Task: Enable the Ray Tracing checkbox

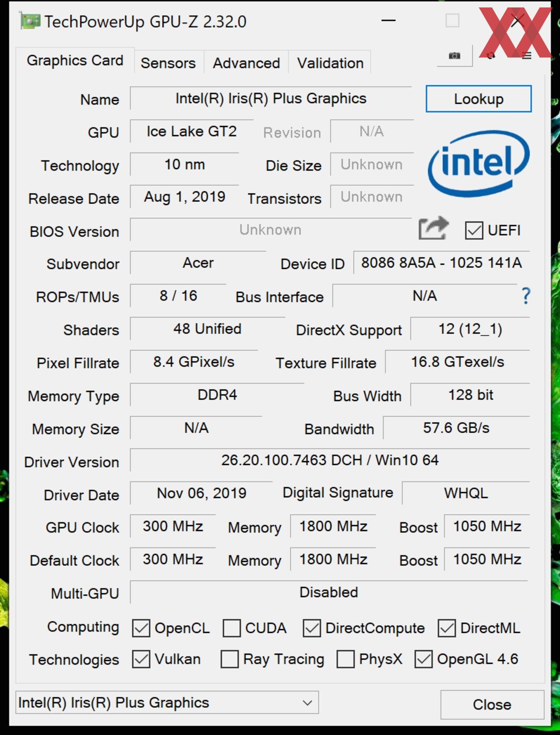Action: point(229,659)
